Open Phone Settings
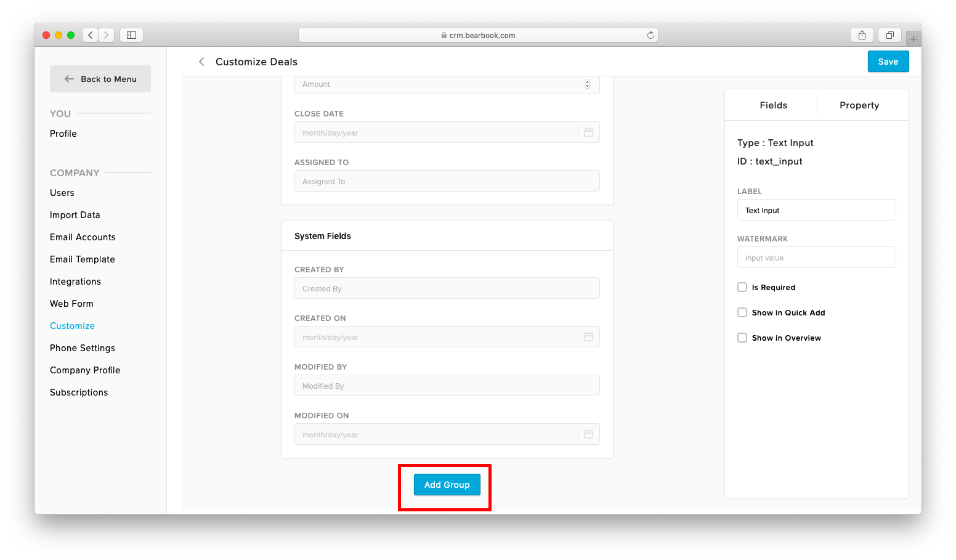 (x=83, y=348)
